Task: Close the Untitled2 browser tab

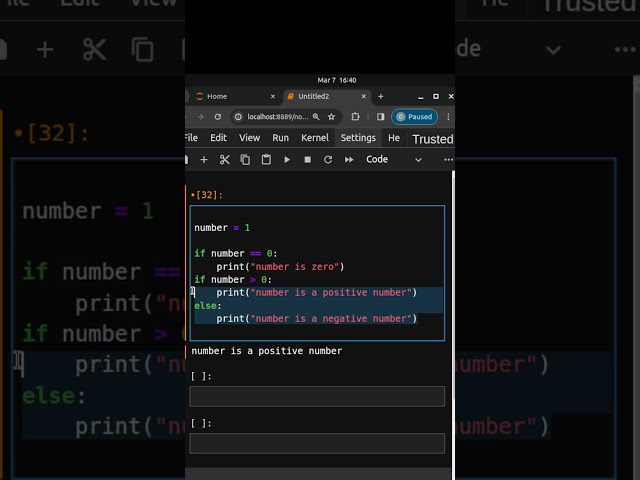Action: [363, 96]
